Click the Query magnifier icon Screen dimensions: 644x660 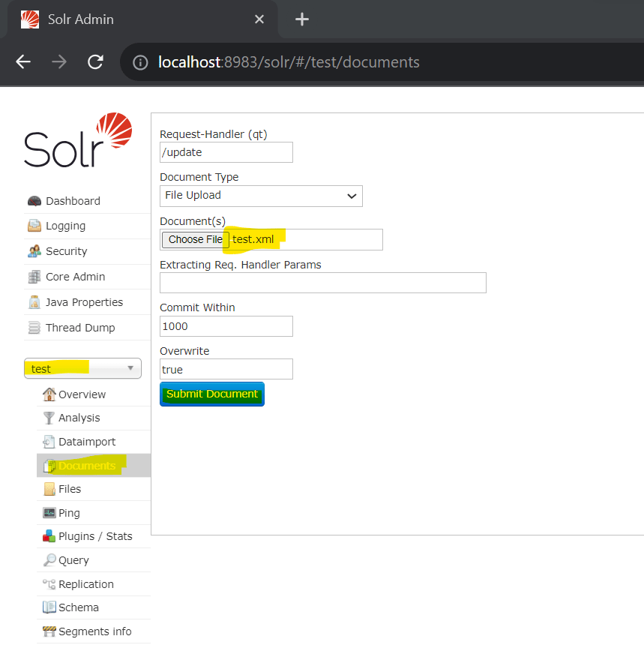[49, 559]
